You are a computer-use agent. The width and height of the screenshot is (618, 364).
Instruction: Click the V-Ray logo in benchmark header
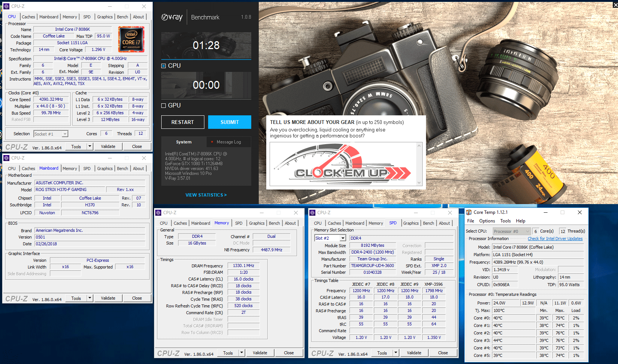172,17
